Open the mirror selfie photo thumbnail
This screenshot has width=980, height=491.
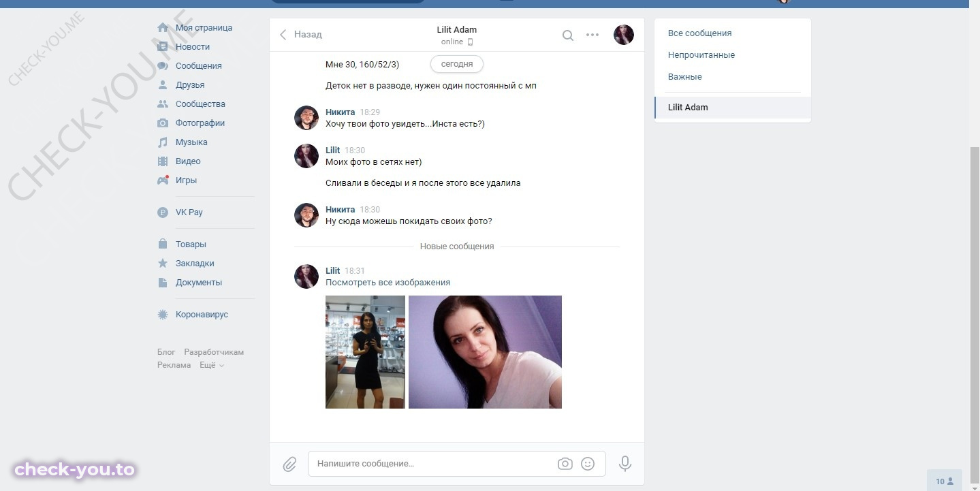pos(365,352)
